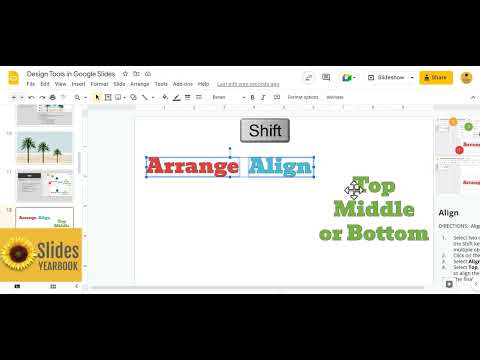The image size is (480, 360).
Task: Switch to grid view icon
Action: point(53,286)
